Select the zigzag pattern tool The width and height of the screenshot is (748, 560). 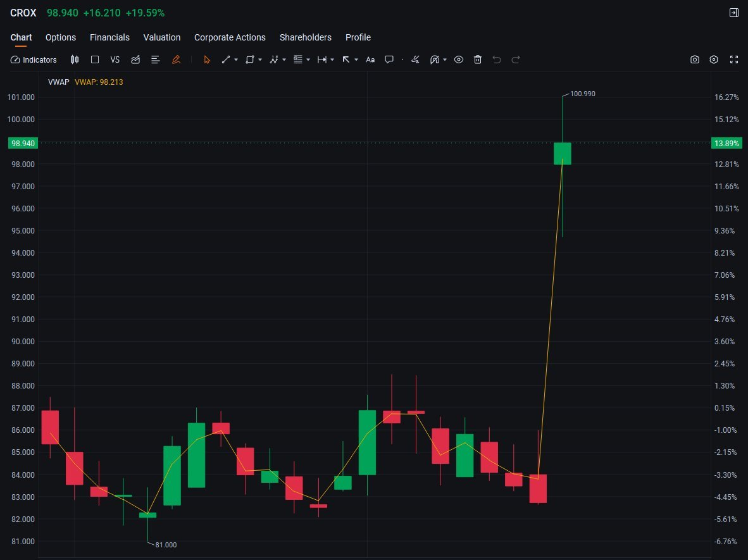coord(274,59)
